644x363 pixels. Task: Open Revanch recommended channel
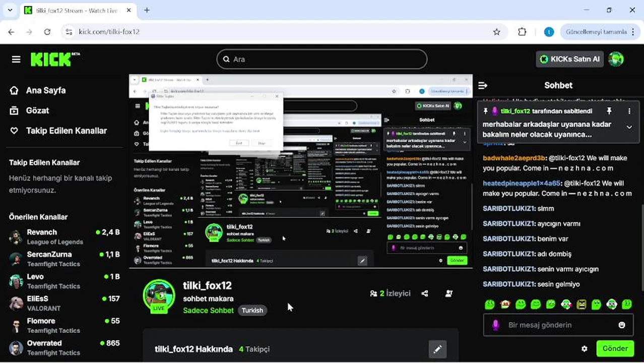[x=65, y=236]
